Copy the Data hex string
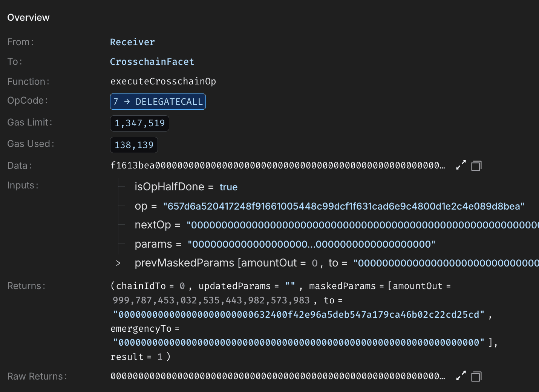 (476, 165)
